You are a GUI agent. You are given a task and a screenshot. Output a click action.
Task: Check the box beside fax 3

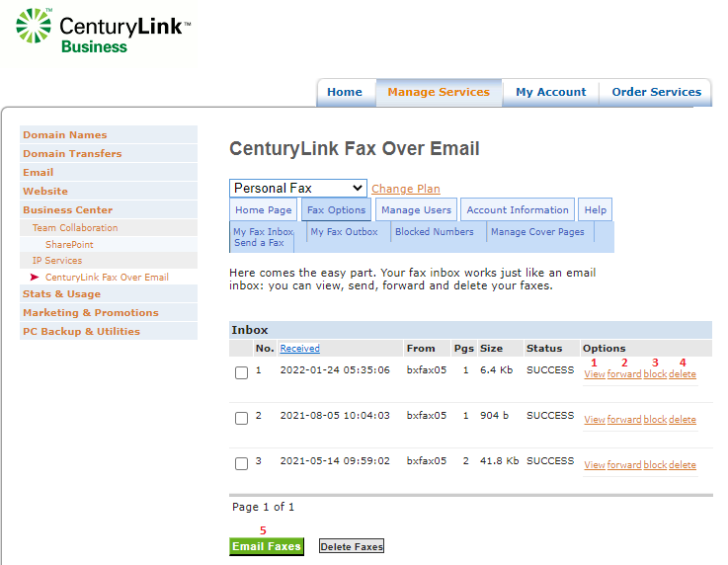click(x=241, y=464)
